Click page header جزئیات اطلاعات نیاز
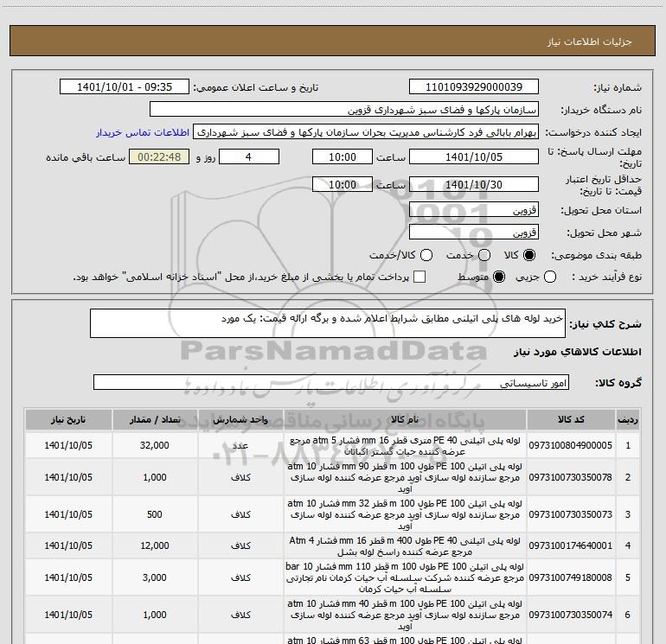Image resolution: width=666 pixels, height=644 pixels. pyautogui.click(x=590, y=41)
